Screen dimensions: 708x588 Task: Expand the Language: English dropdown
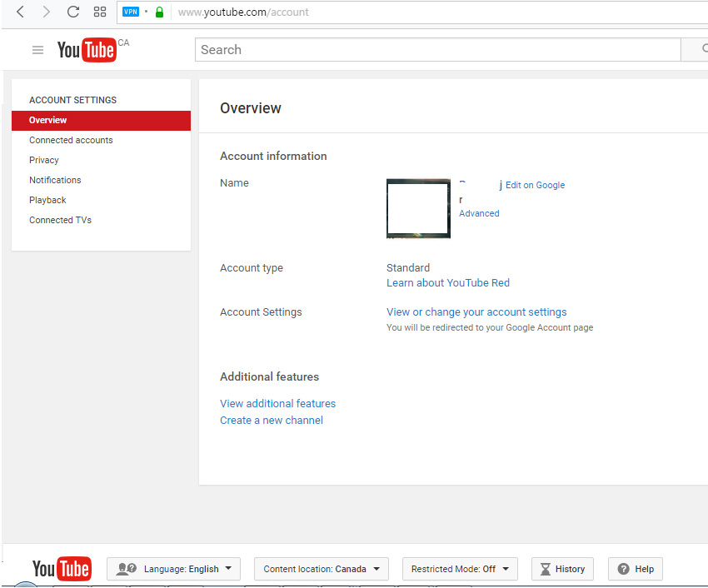click(x=173, y=569)
